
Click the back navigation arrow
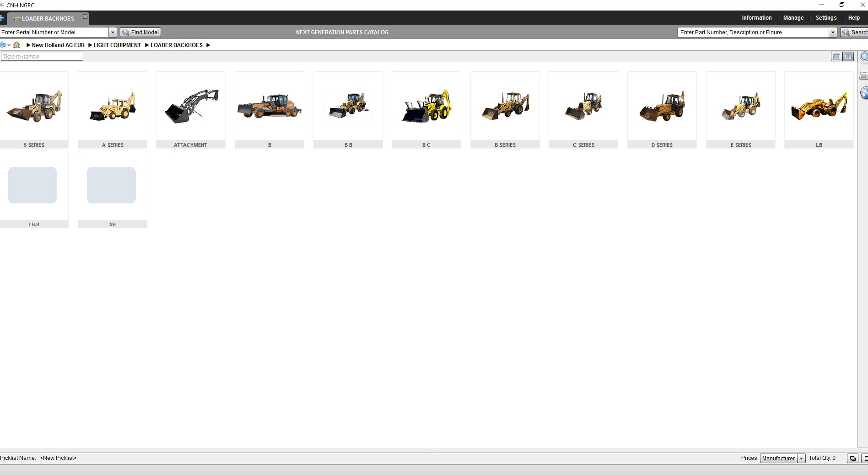[x=3, y=45]
